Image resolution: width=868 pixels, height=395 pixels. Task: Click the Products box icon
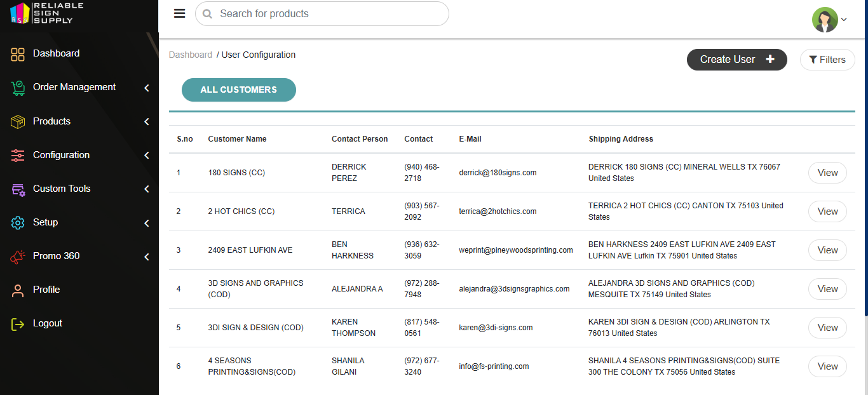pos(18,121)
